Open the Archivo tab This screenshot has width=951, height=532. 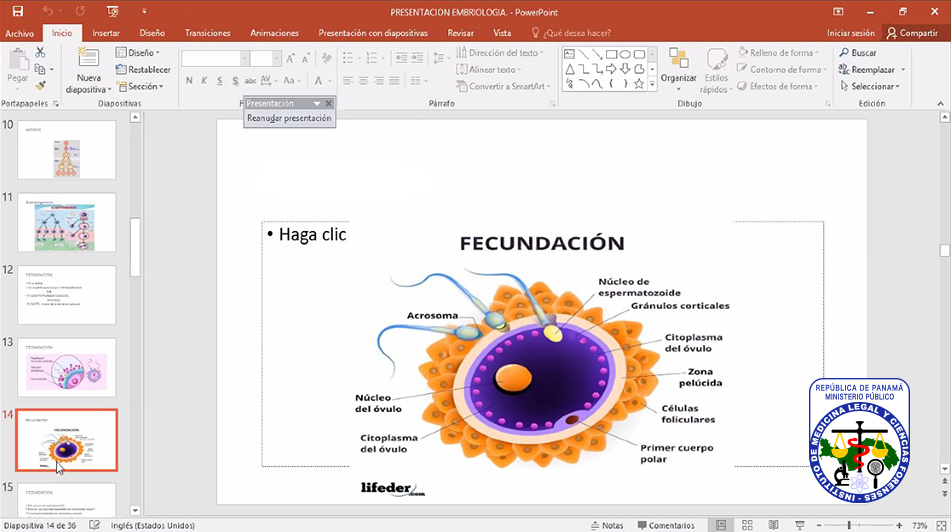point(19,33)
